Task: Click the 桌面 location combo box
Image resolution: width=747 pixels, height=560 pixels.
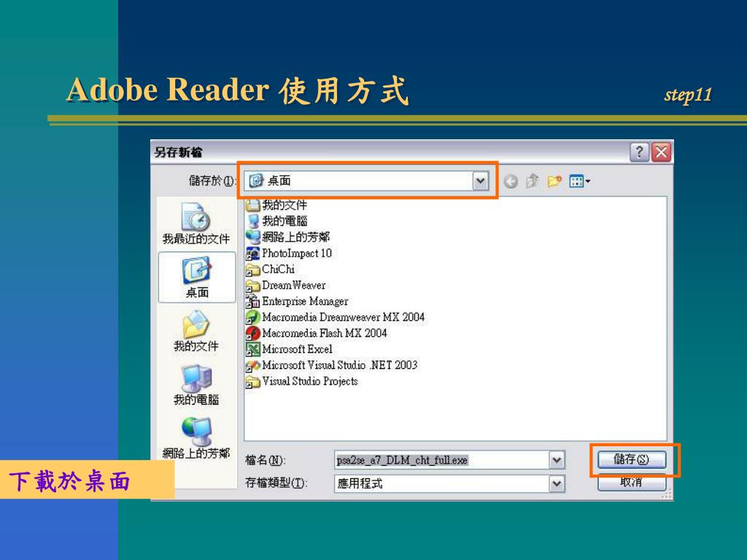Action: (x=367, y=181)
